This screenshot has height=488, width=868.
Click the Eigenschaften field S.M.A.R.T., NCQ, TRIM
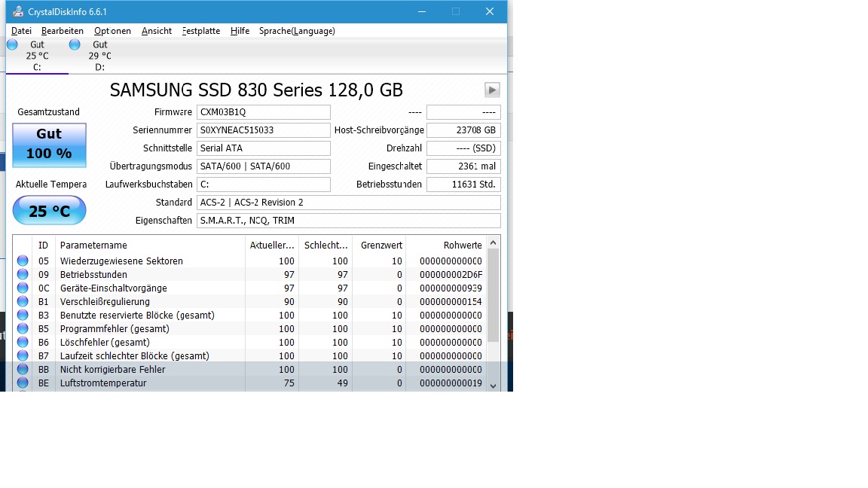click(x=349, y=220)
